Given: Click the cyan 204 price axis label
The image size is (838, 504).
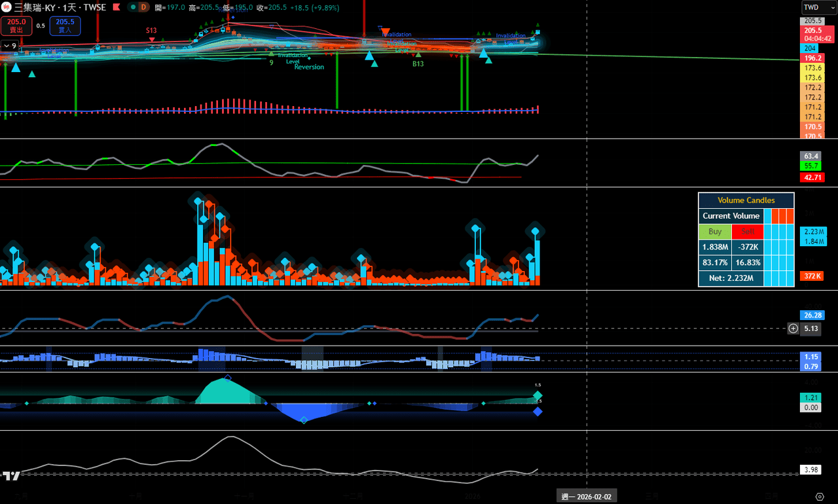Looking at the screenshot, I should (809, 48).
